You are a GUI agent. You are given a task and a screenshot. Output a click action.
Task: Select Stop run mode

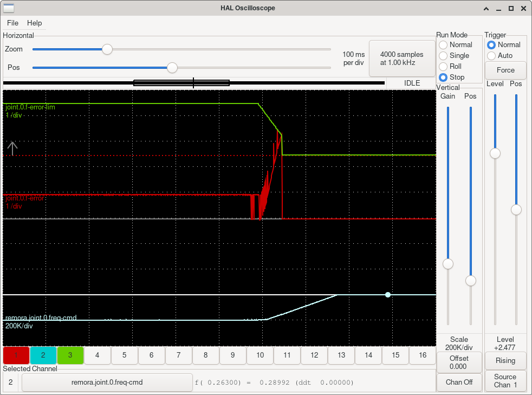(x=452, y=77)
